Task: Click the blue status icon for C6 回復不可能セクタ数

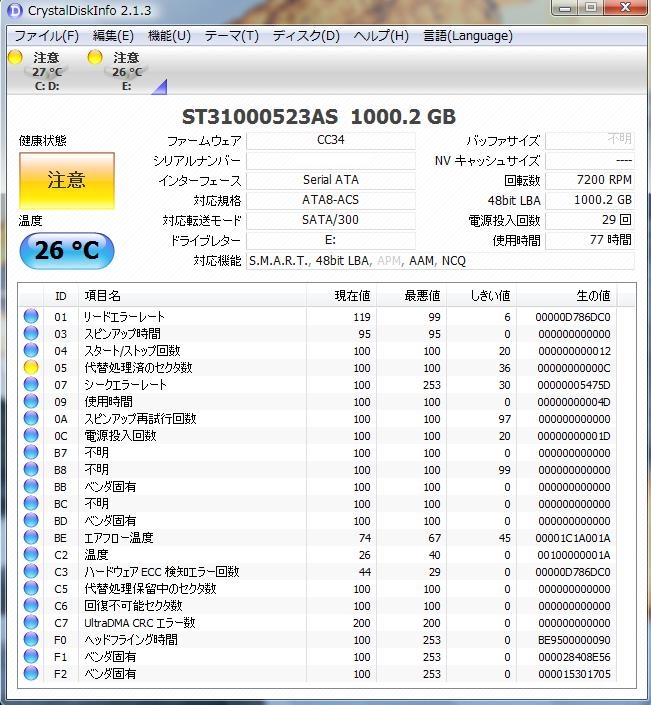Action: coord(31,605)
